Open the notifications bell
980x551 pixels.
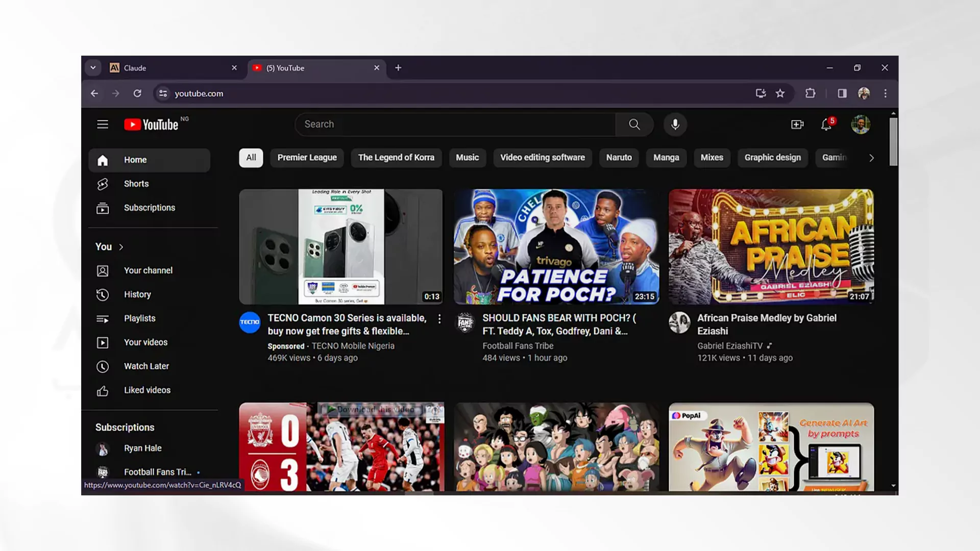[826, 124]
